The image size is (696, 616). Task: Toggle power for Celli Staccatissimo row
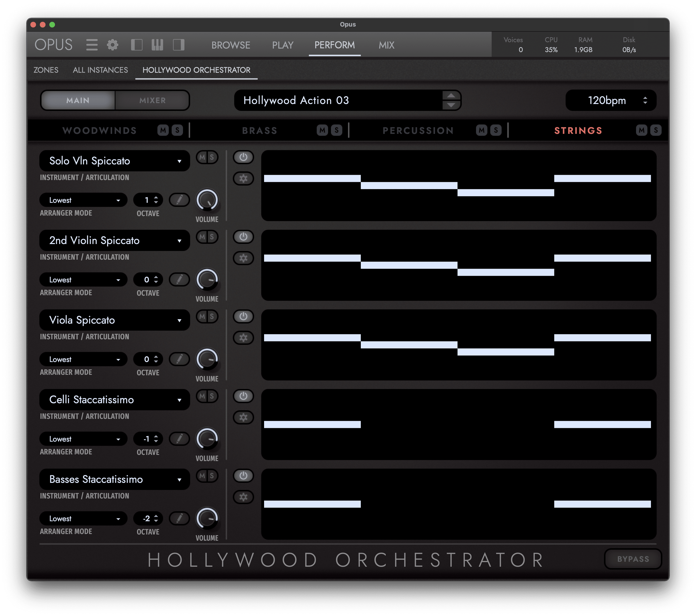tap(243, 396)
